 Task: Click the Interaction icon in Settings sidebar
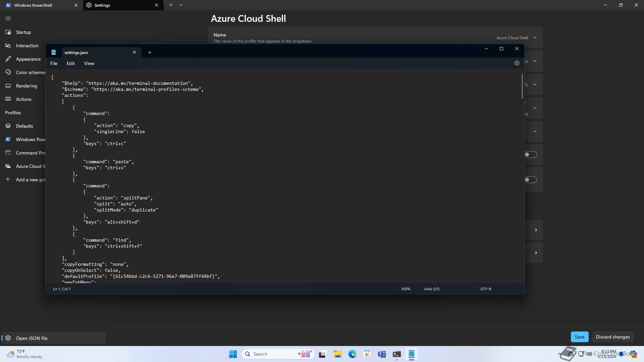[8, 46]
